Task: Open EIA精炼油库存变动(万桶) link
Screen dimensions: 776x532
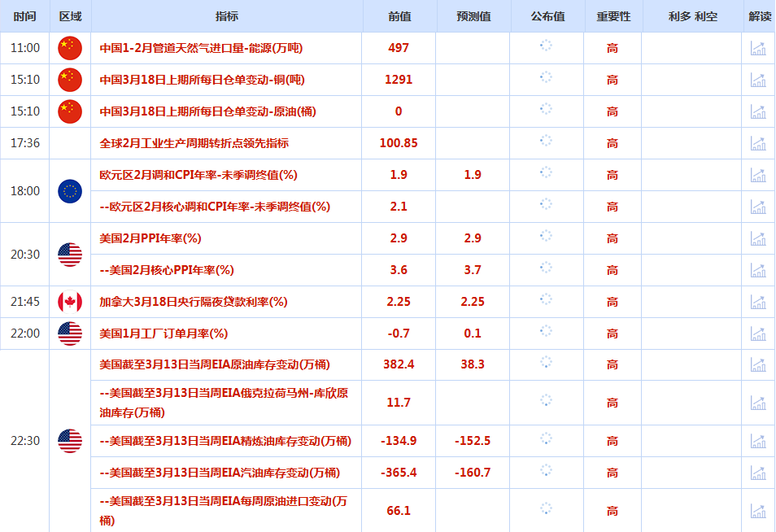Action: click(225, 440)
